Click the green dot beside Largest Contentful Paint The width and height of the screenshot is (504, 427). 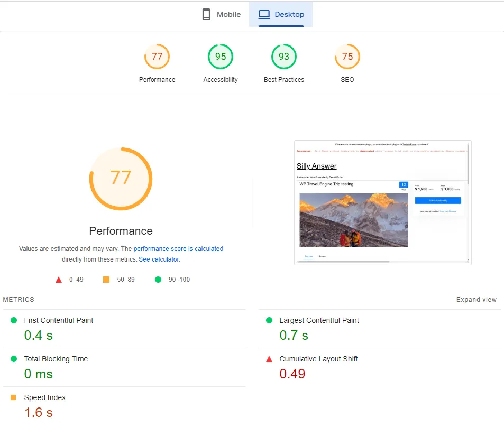click(269, 320)
